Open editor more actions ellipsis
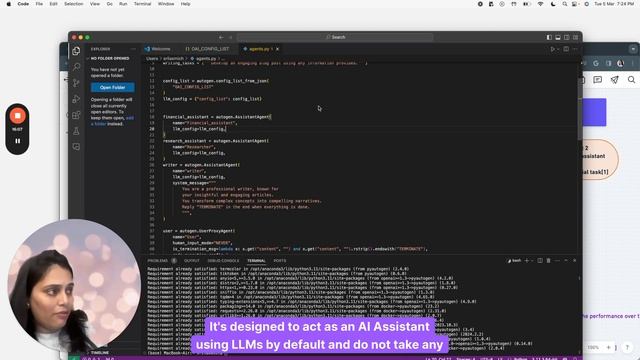The height and width of the screenshot is (360, 640). (575, 49)
